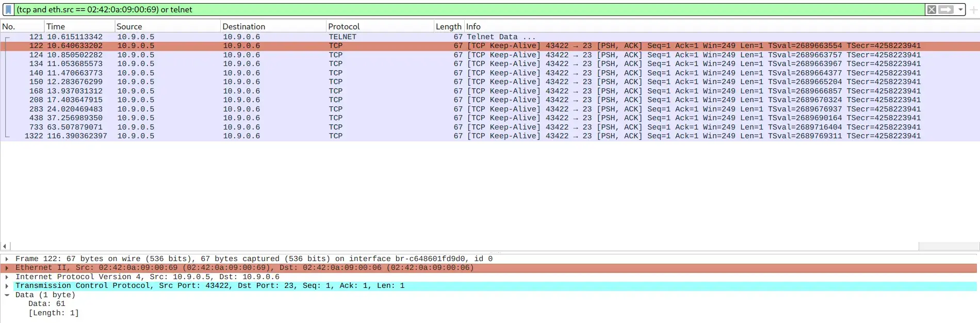Select packet 124 at time 10.850502282
The width and height of the screenshot is (980, 323).
(x=490, y=55)
